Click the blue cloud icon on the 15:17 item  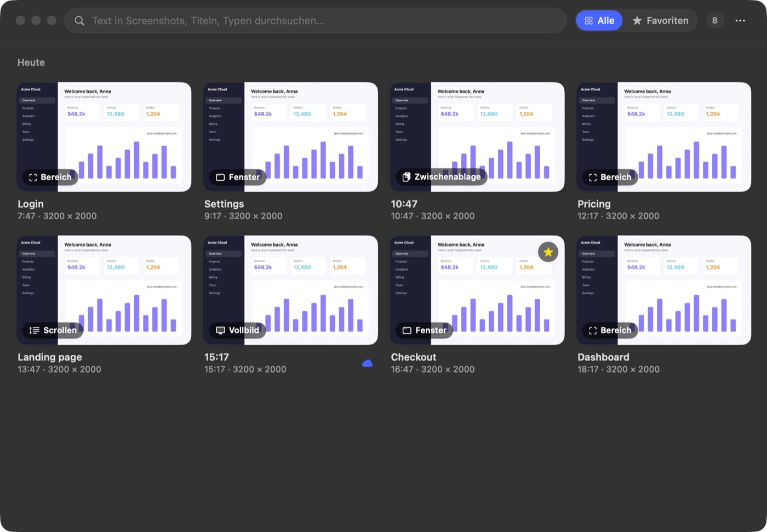point(367,363)
